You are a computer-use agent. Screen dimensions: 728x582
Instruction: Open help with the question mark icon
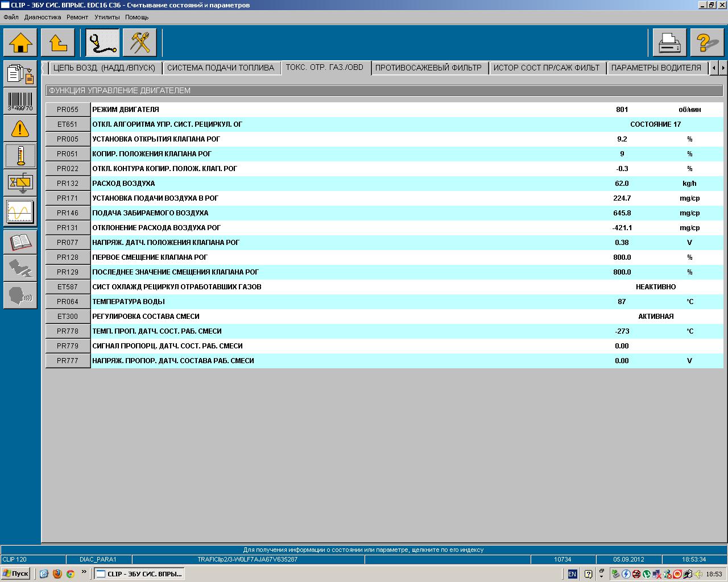(706, 43)
